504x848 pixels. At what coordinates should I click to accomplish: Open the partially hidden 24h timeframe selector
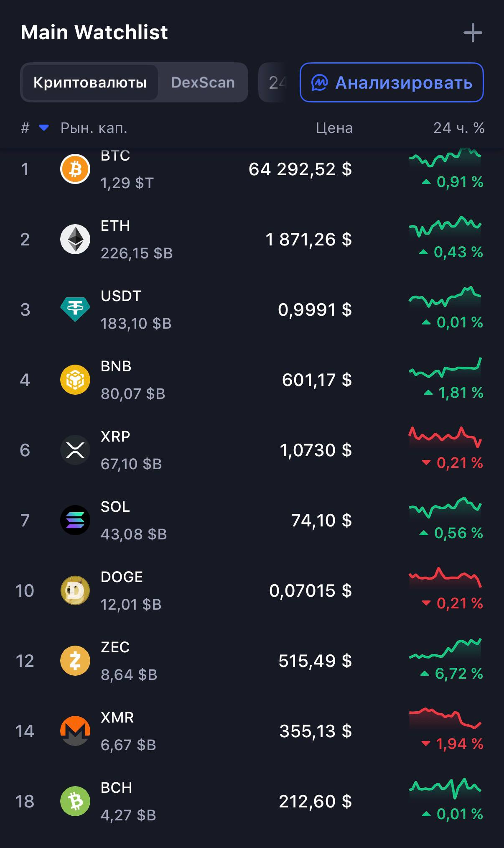272,82
